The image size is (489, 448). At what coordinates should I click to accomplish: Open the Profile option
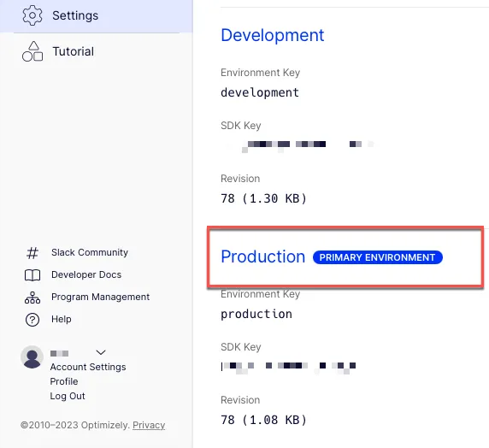point(64,381)
